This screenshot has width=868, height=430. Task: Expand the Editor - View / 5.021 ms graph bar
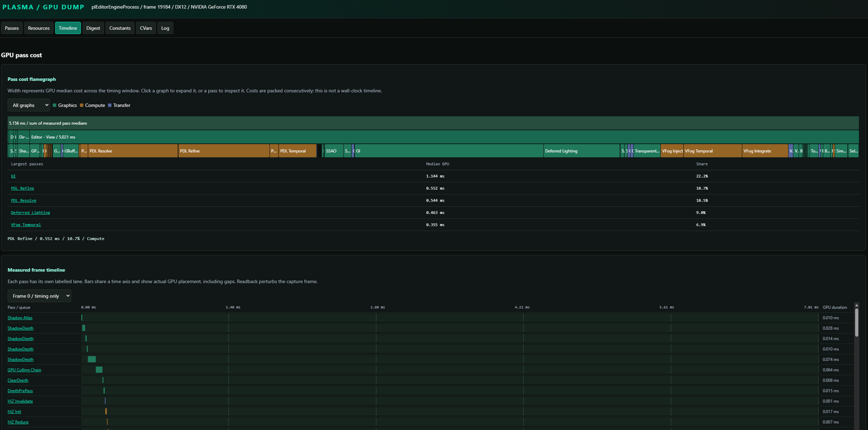(444, 137)
